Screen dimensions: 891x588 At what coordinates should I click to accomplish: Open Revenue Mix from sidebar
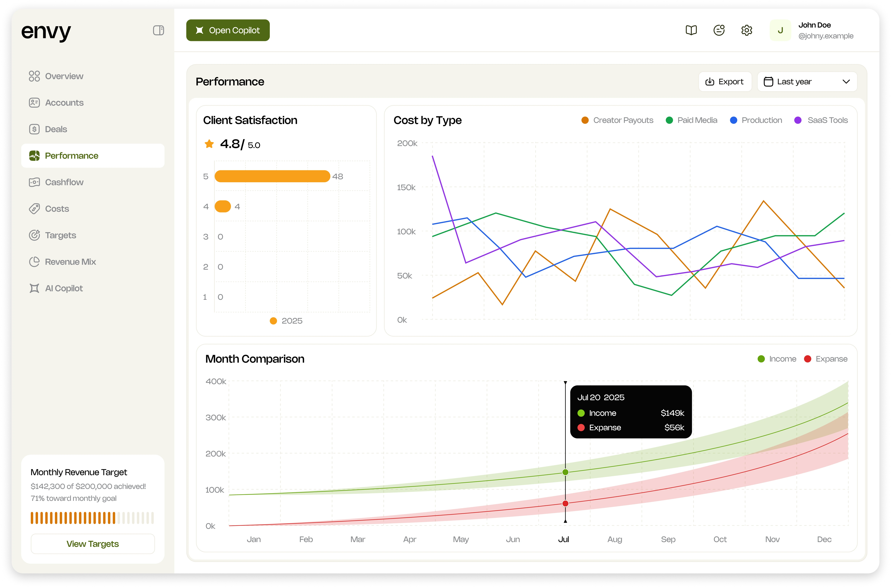93,262
